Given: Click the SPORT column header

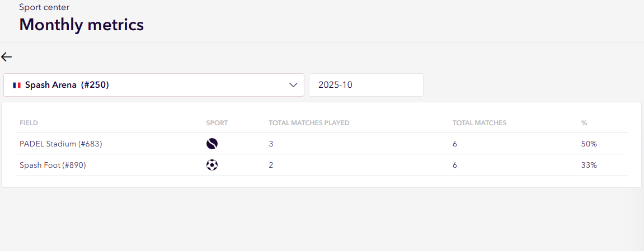Looking at the screenshot, I should click(217, 123).
